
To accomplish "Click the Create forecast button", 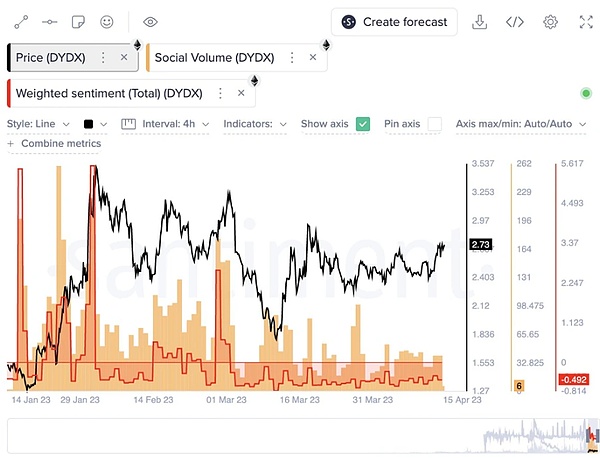I will coord(394,22).
